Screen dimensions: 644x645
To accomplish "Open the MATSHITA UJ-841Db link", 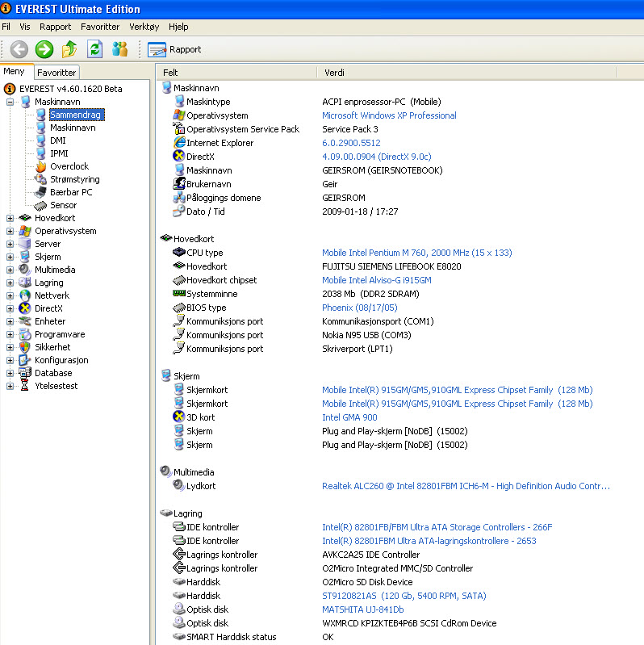I will (362, 609).
